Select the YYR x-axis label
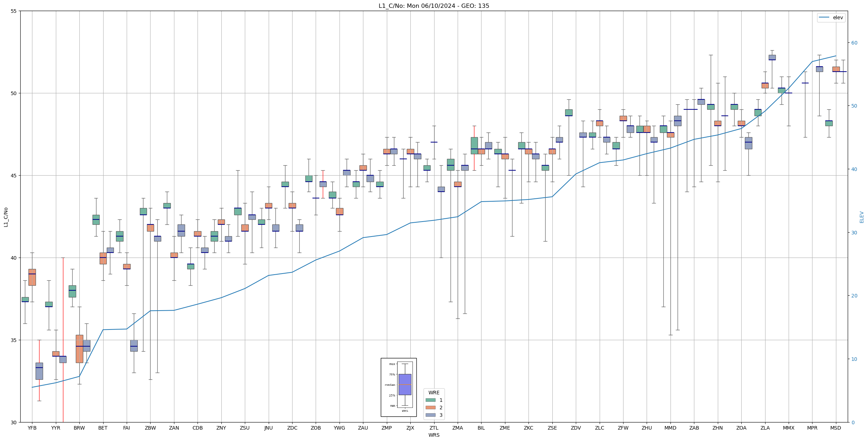The width and height of the screenshot is (868, 441). (56, 428)
